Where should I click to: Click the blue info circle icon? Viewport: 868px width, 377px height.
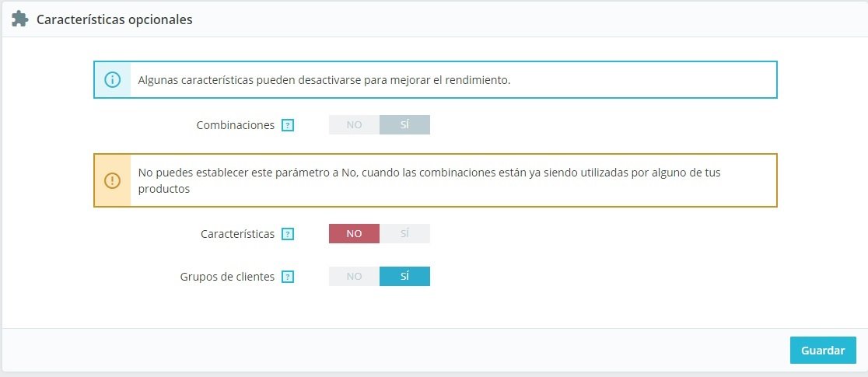[x=113, y=80]
